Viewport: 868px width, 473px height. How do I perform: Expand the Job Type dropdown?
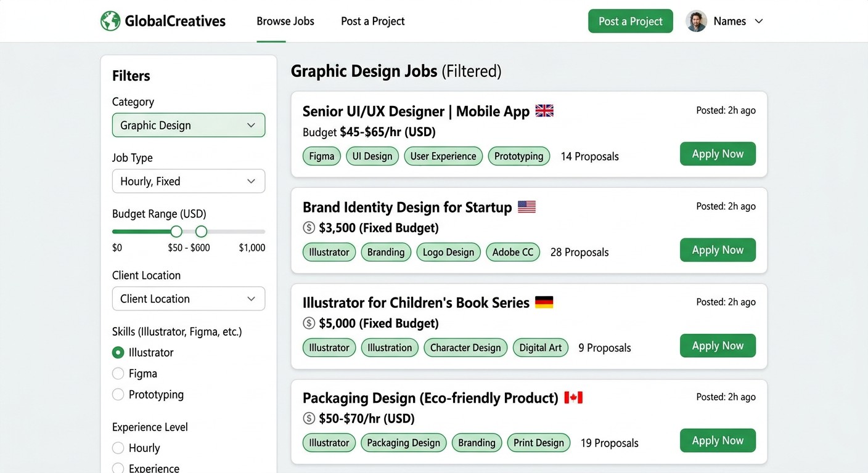click(x=189, y=181)
